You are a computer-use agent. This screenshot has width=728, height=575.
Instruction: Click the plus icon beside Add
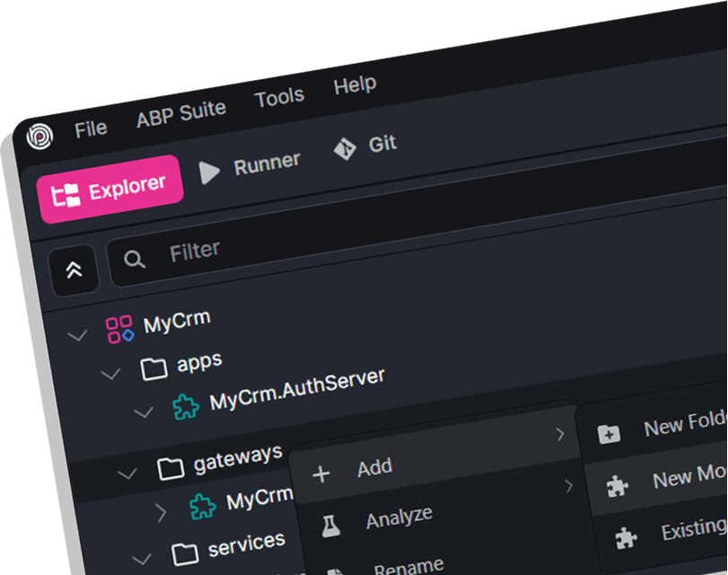tap(320, 474)
